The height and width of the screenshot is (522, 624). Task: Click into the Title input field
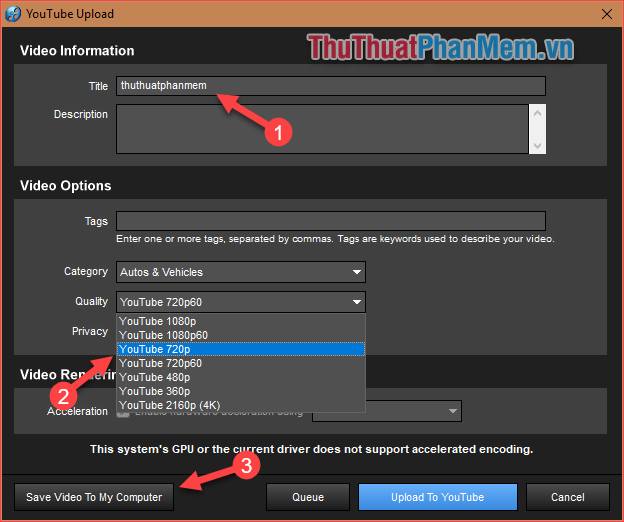[331, 86]
